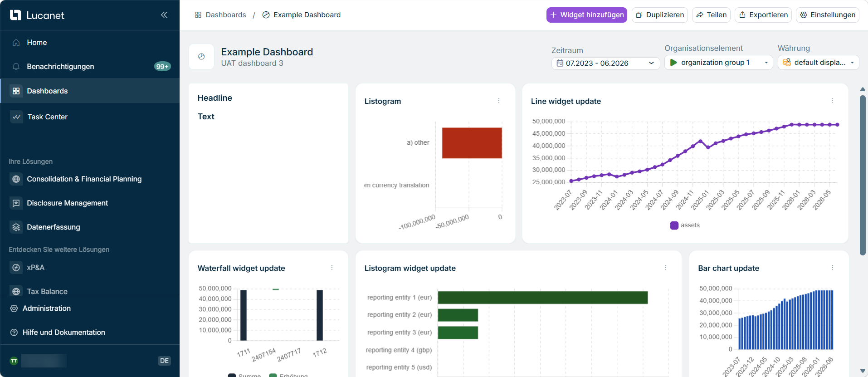Click the xP&A icon

point(16,267)
